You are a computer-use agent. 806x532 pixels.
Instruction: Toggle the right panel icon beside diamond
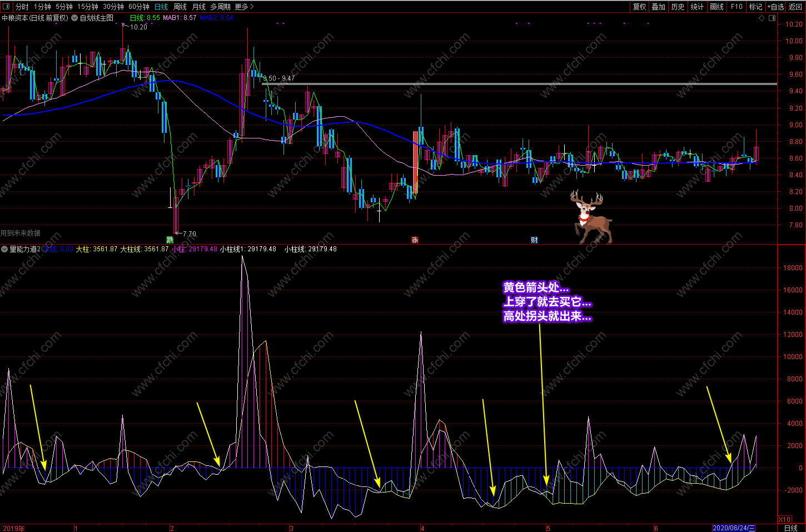tap(772, 18)
